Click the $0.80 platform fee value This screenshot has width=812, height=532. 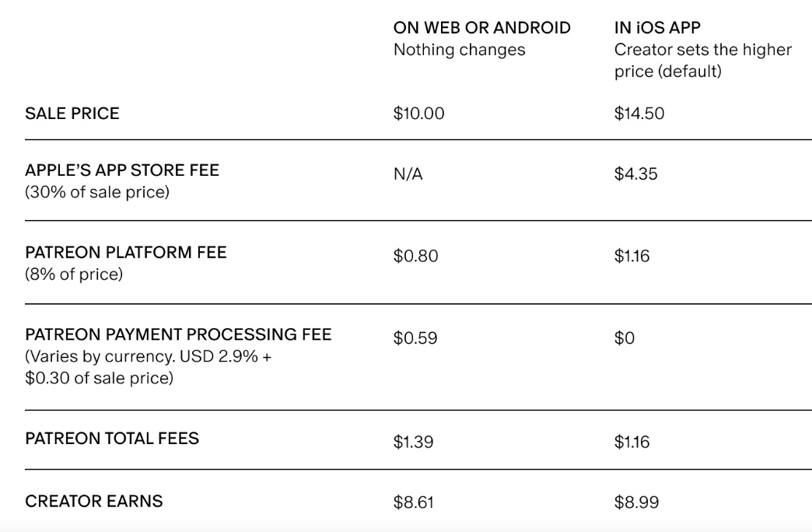point(415,256)
